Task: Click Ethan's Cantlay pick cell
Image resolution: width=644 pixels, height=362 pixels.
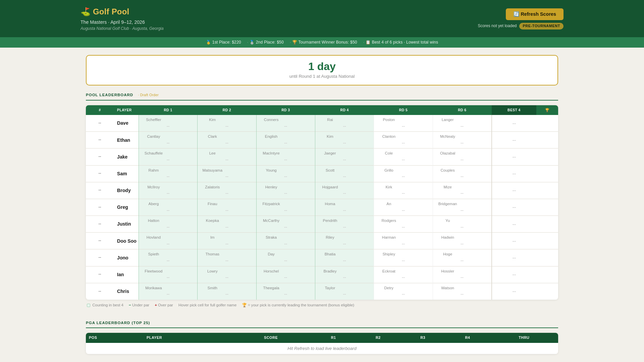Action: tap(168, 140)
